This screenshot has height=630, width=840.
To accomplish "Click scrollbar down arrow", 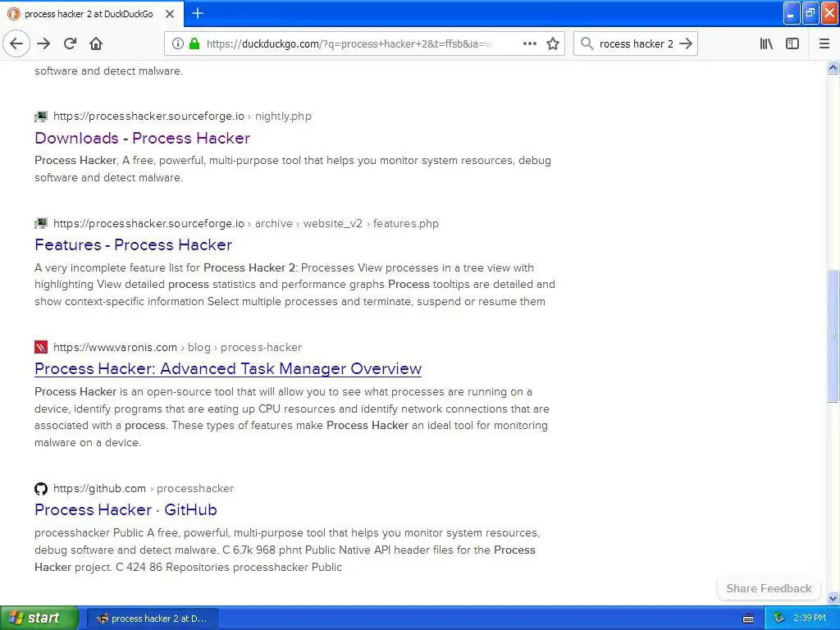I will [833, 598].
